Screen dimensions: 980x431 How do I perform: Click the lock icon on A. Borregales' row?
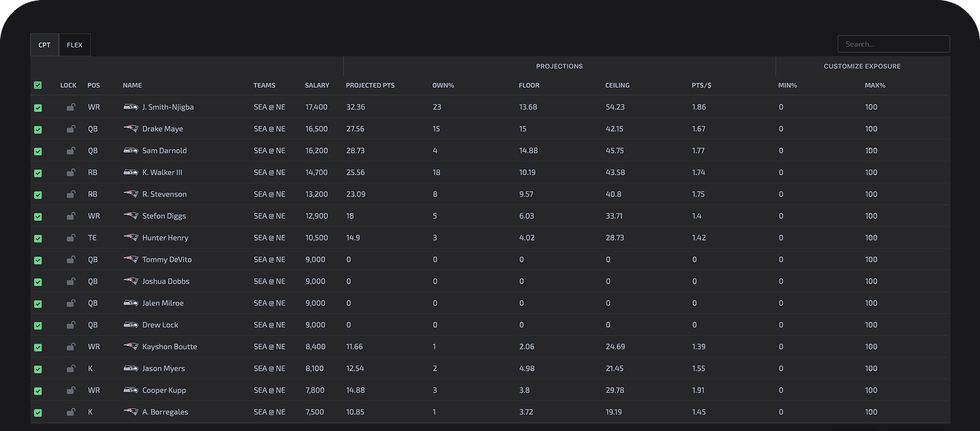(x=71, y=412)
